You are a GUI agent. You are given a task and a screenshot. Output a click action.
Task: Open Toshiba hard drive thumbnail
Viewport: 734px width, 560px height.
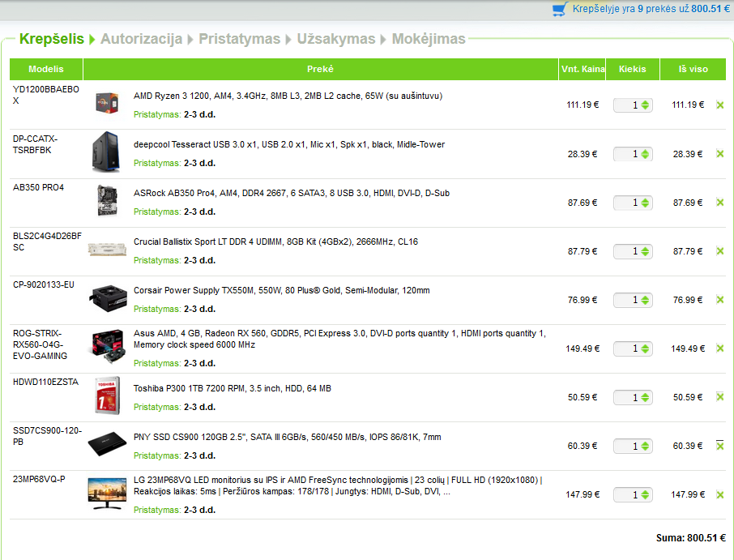coord(107,395)
